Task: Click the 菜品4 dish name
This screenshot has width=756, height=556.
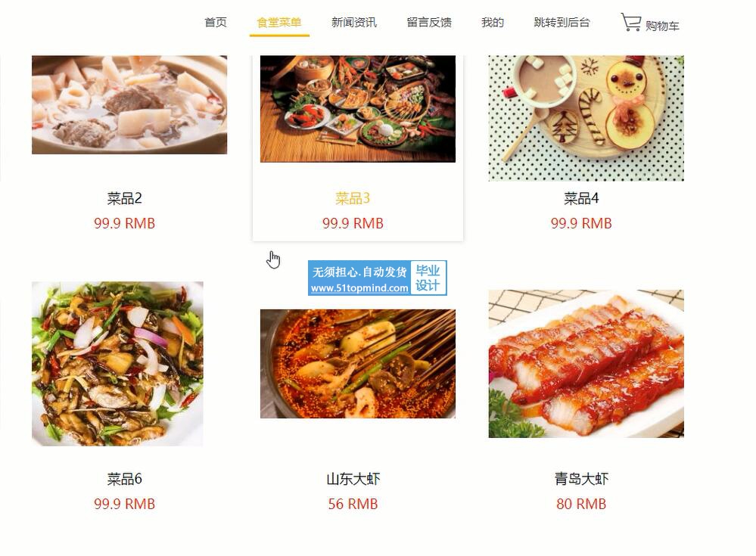Action: pyautogui.click(x=581, y=198)
